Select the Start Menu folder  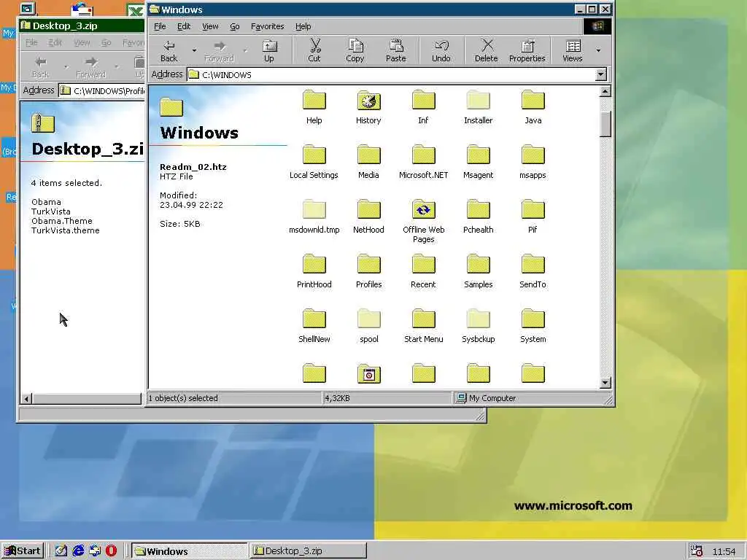coord(423,326)
